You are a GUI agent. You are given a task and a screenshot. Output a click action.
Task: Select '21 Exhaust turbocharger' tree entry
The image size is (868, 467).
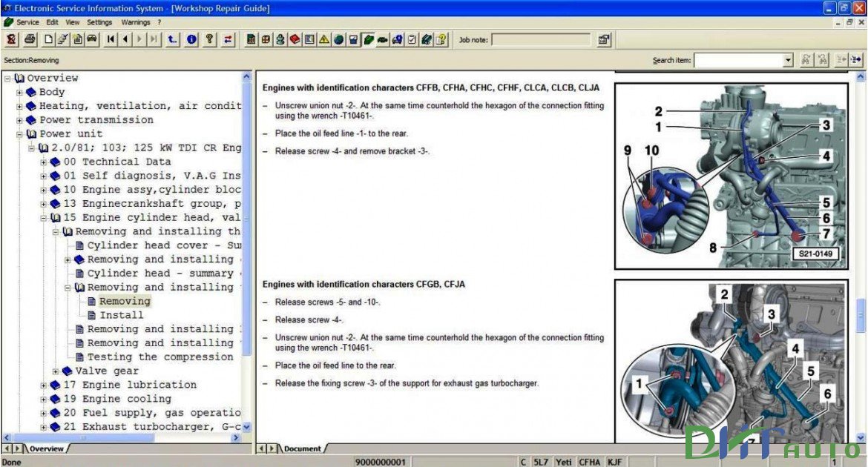pos(152,427)
